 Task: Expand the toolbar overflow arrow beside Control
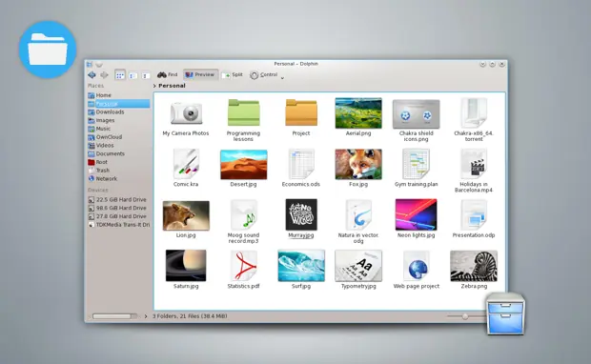[282, 78]
